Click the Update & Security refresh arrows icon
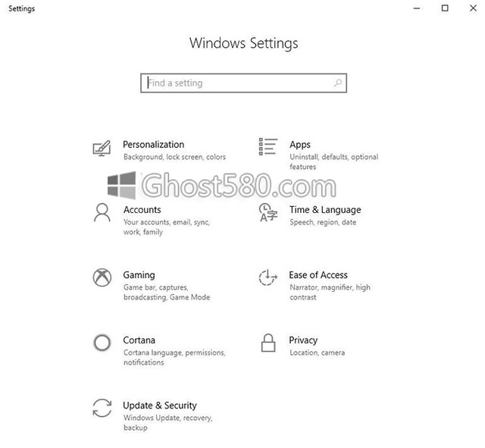The height and width of the screenshot is (448, 485). 102,408
